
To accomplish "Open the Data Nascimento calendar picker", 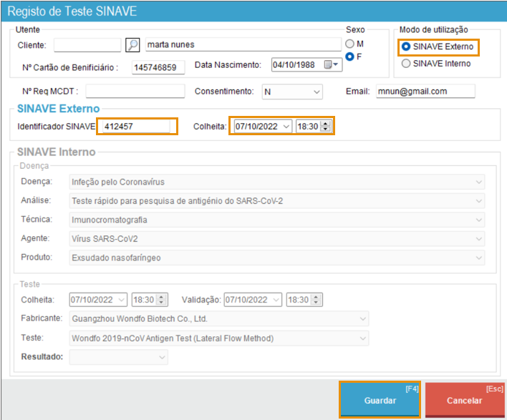I will (332, 65).
